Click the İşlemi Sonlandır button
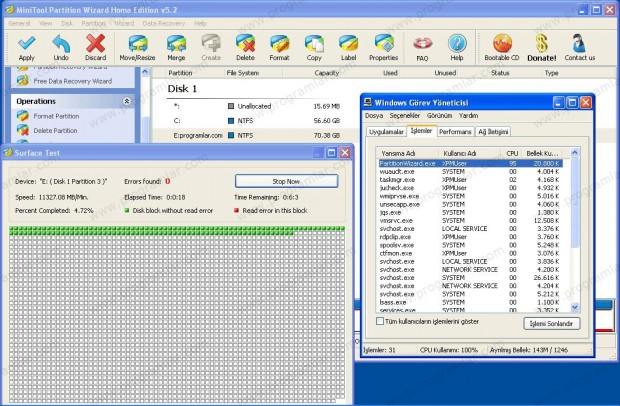 coord(552,323)
